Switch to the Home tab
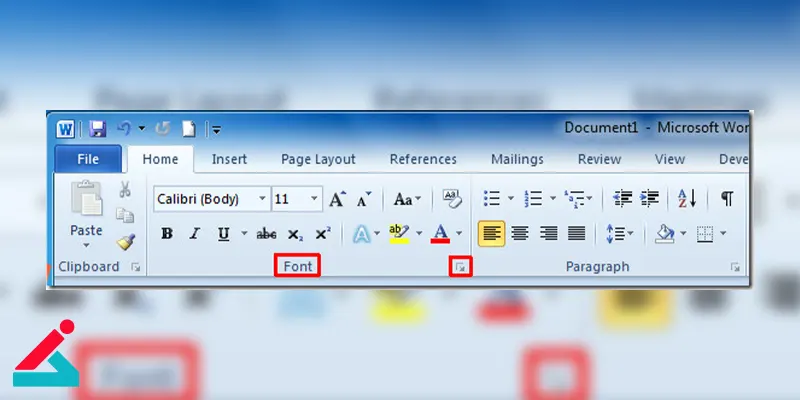This screenshot has height=400, width=800. tap(160, 159)
